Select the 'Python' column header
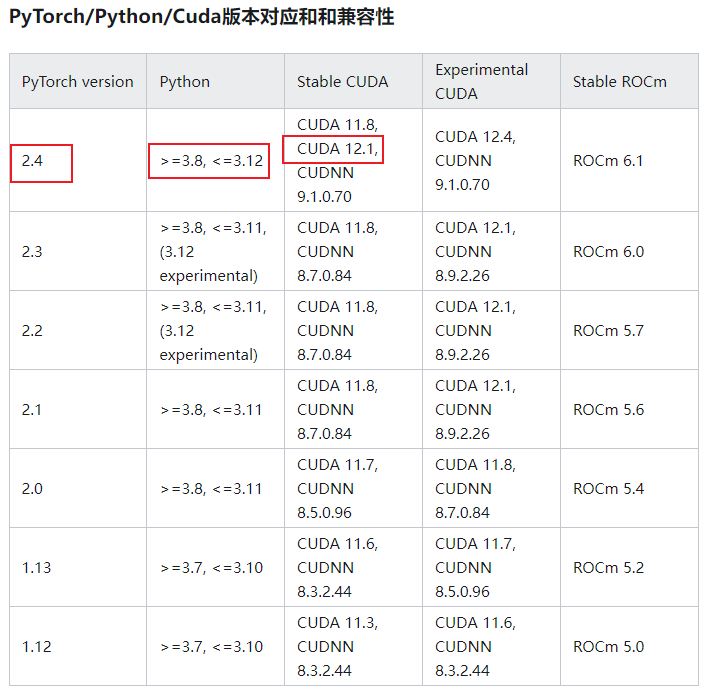The height and width of the screenshot is (693, 708). click(215, 81)
